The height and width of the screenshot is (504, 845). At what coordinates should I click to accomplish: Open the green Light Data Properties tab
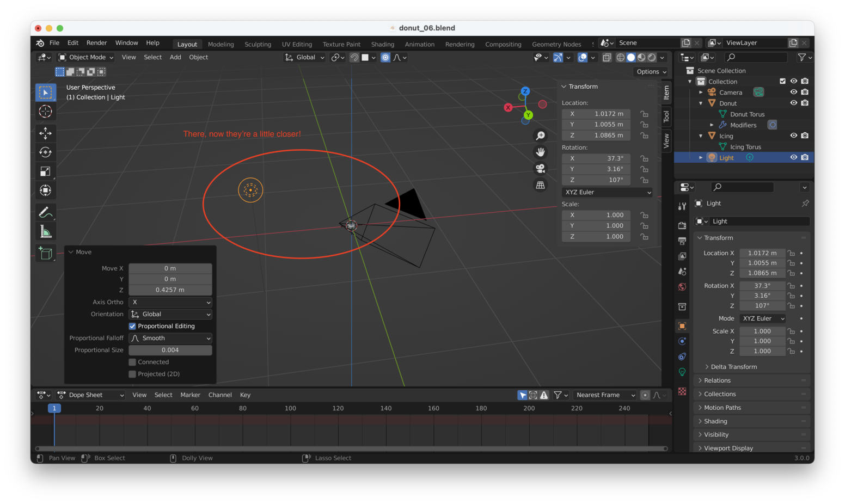click(682, 372)
